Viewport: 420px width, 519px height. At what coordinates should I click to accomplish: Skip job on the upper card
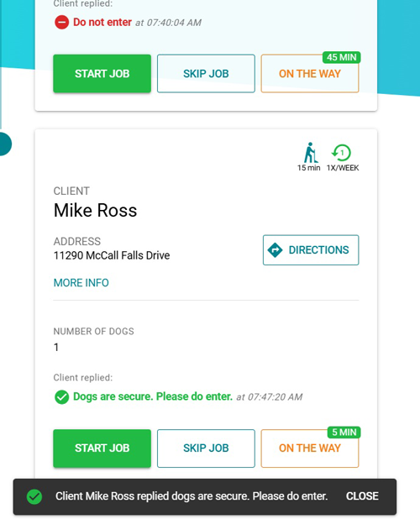point(206,73)
